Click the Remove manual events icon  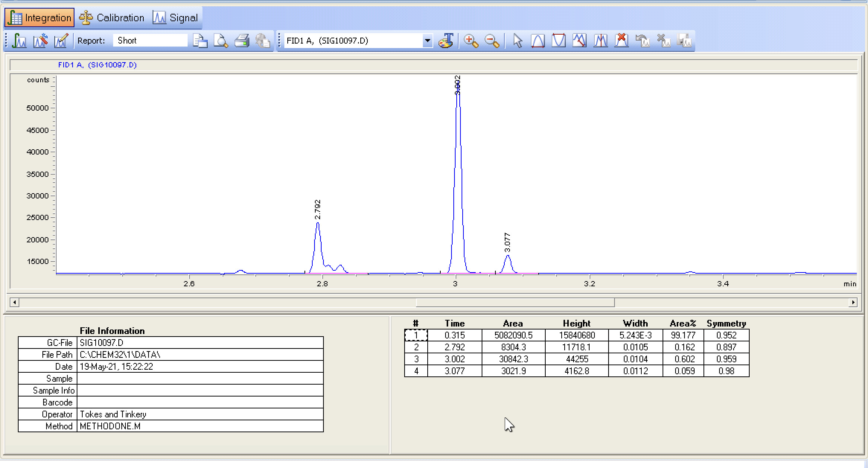click(x=663, y=41)
